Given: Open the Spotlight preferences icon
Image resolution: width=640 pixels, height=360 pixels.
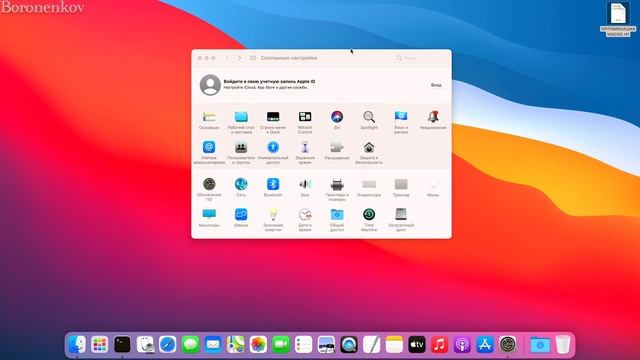Looking at the screenshot, I should pos(369,117).
